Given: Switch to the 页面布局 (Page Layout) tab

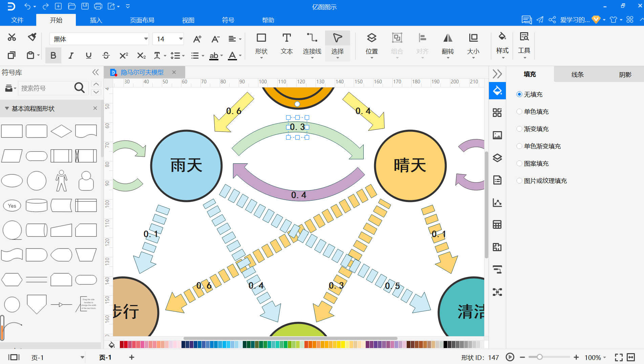Looking at the screenshot, I should pyautogui.click(x=142, y=20).
